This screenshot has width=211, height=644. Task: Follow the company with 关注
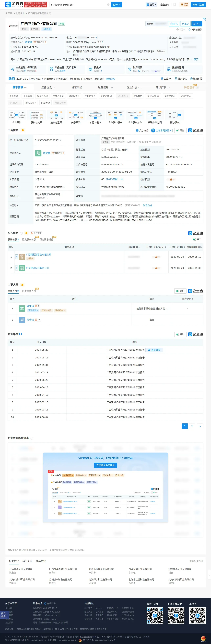197,24
